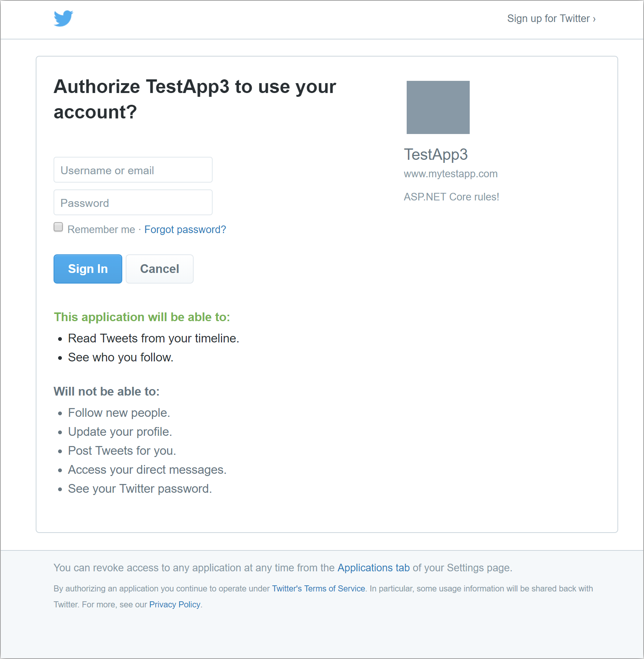Screen dimensions: 644x659
Task: Select the Password input field
Action: 133,202
